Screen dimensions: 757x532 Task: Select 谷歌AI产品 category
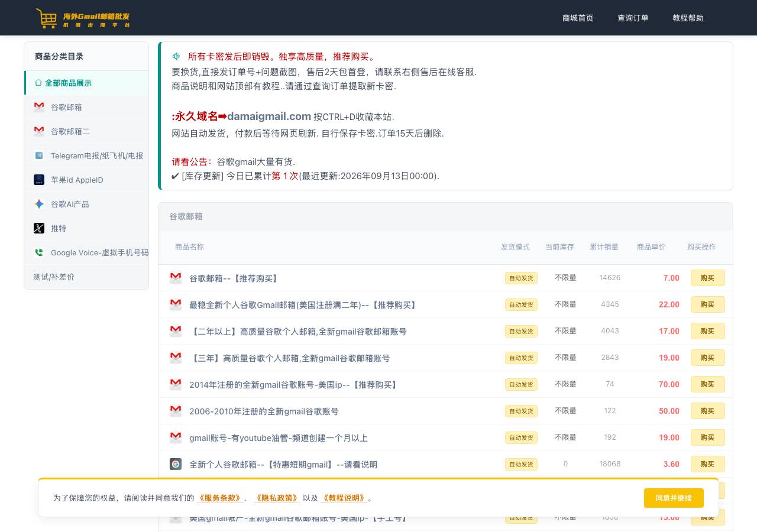point(86,204)
